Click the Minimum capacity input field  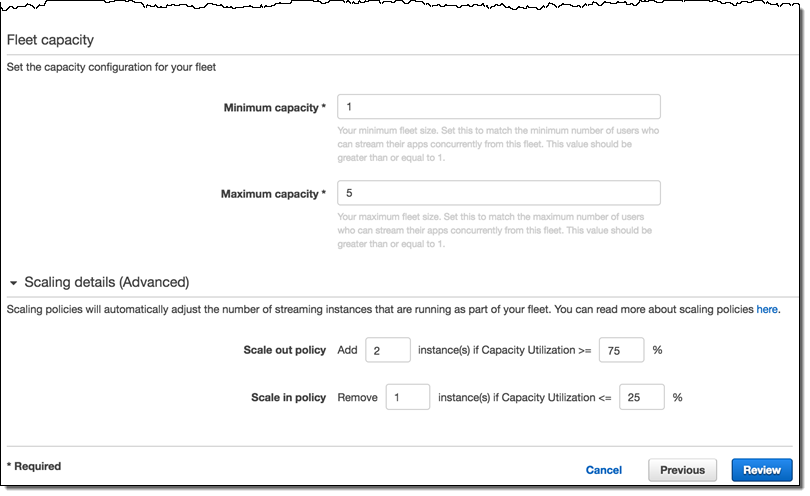(x=499, y=107)
